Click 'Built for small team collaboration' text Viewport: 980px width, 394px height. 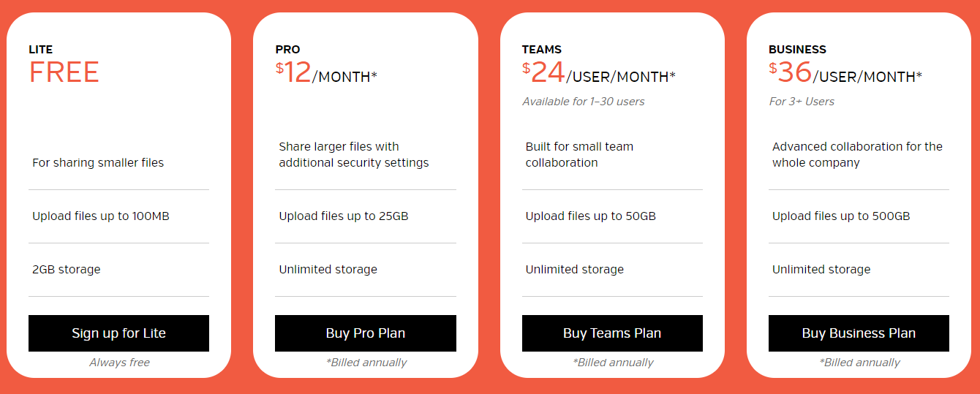pos(579,154)
